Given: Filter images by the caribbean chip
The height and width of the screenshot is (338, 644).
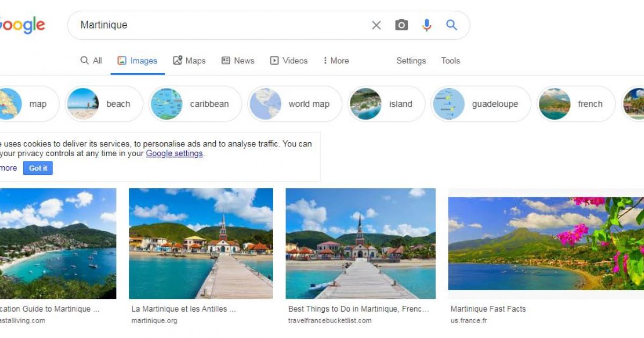Looking at the screenshot, I should [195, 104].
